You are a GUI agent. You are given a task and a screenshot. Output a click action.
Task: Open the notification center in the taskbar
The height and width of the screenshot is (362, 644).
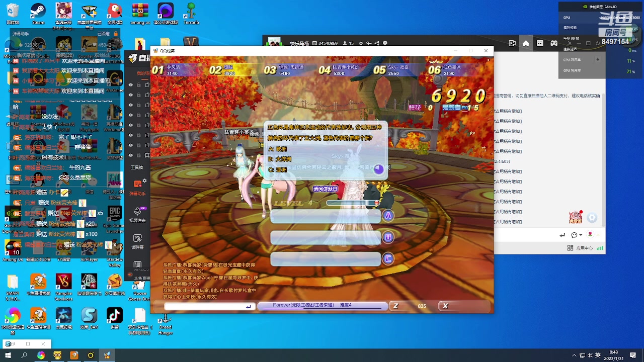633,355
